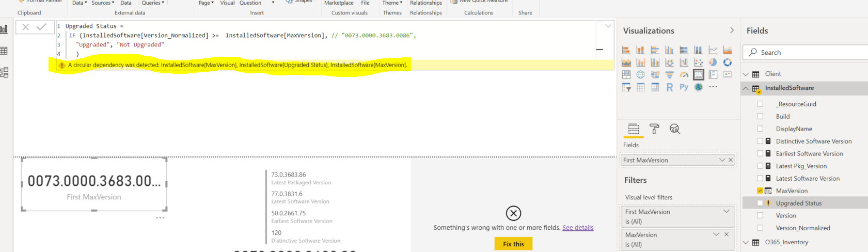The height and width of the screenshot is (252, 868).
Task: Select the Clustered column chart visualization
Action: click(x=669, y=50)
